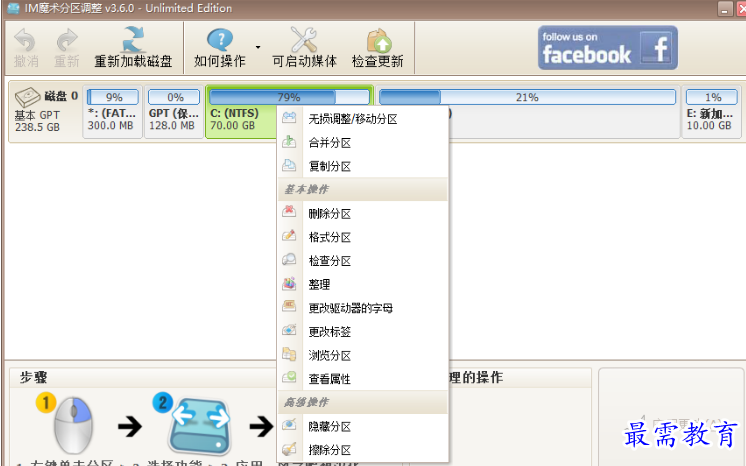This screenshot has height=466, width=746.
Task: Choose 格式分区 (format partition) menu entry
Action: (363, 237)
